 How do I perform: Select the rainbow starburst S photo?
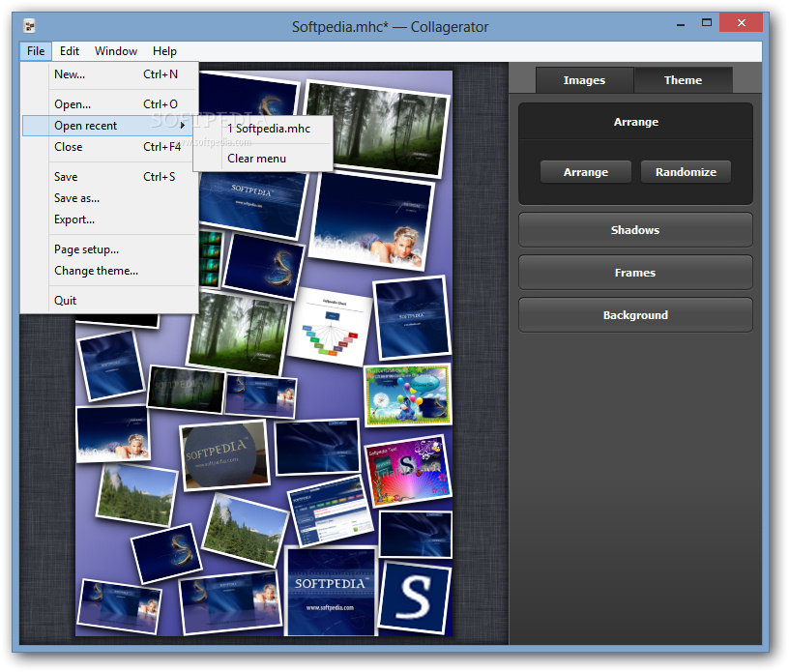408,470
